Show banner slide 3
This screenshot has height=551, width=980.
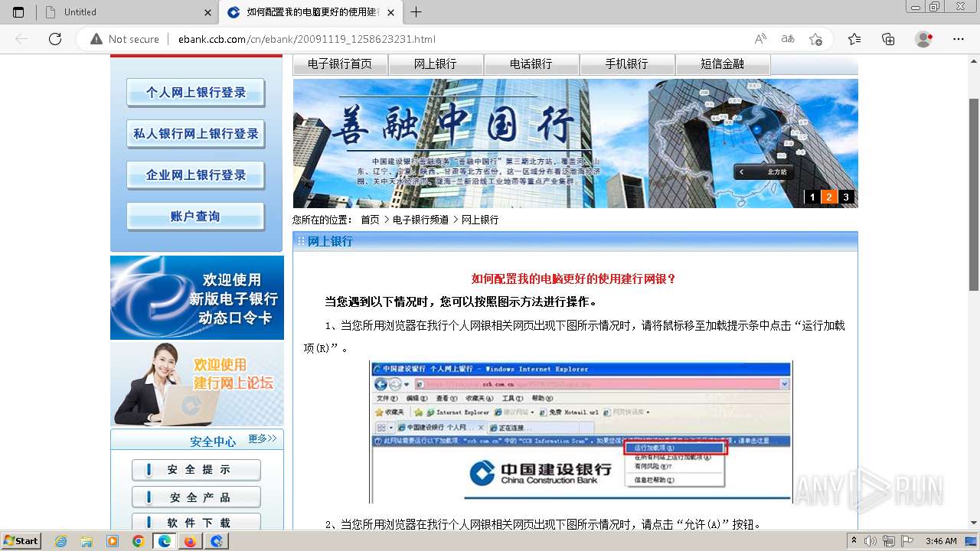click(846, 197)
